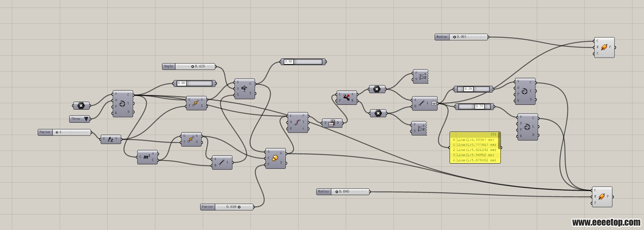Select the Pipe component wired to Radius 0.080
This screenshot has height=230, width=644.
pyautogui.click(x=602, y=197)
